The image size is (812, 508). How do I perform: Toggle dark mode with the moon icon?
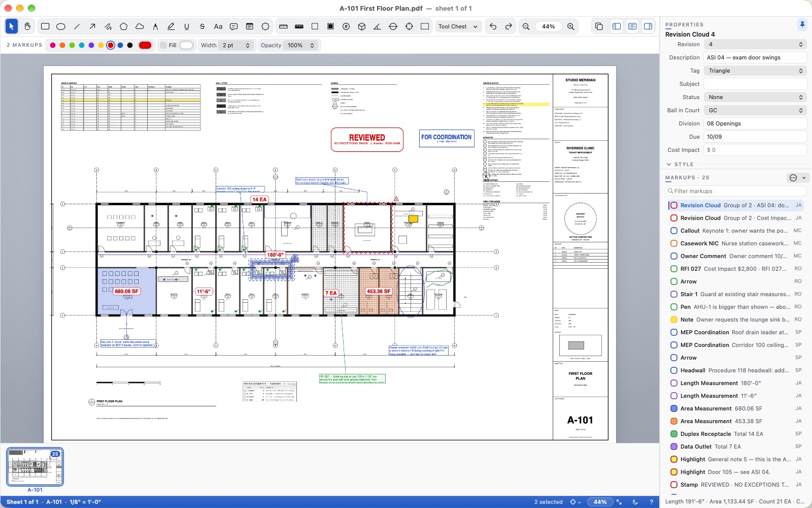point(635,502)
